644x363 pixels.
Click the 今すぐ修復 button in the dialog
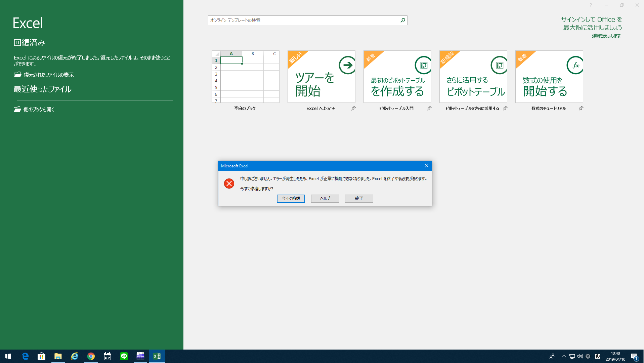click(291, 199)
